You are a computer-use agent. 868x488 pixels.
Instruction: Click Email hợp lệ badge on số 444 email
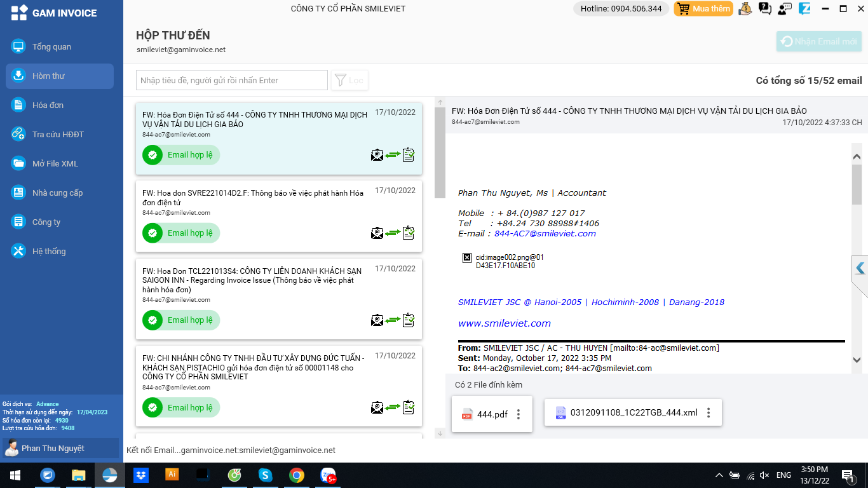pyautogui.click(x=181, y=155)
